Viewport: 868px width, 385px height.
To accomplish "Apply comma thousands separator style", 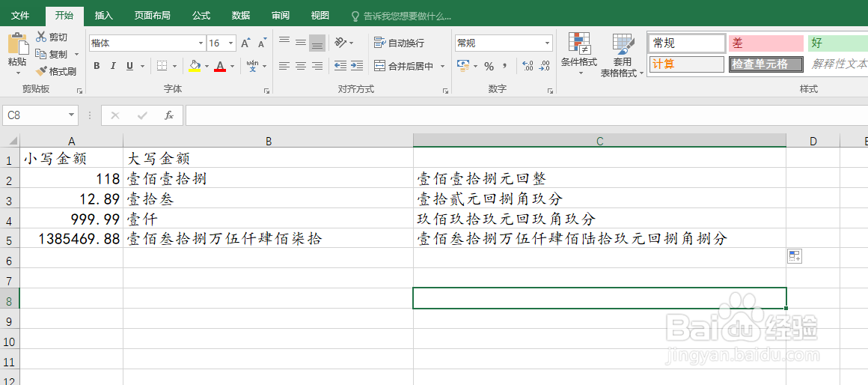I will tap(505, 66).
